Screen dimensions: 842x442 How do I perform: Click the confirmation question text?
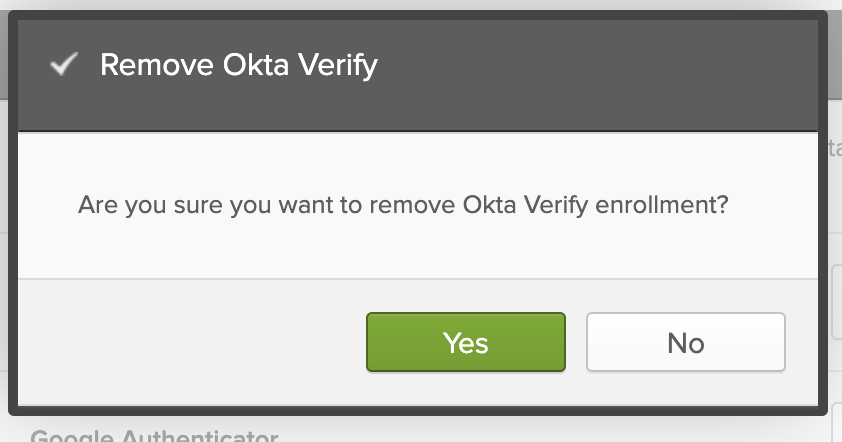click(x=403, y=206)
